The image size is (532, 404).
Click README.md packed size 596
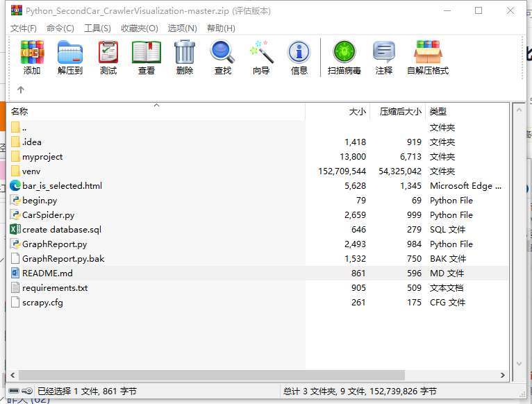(x=414, y=273)
